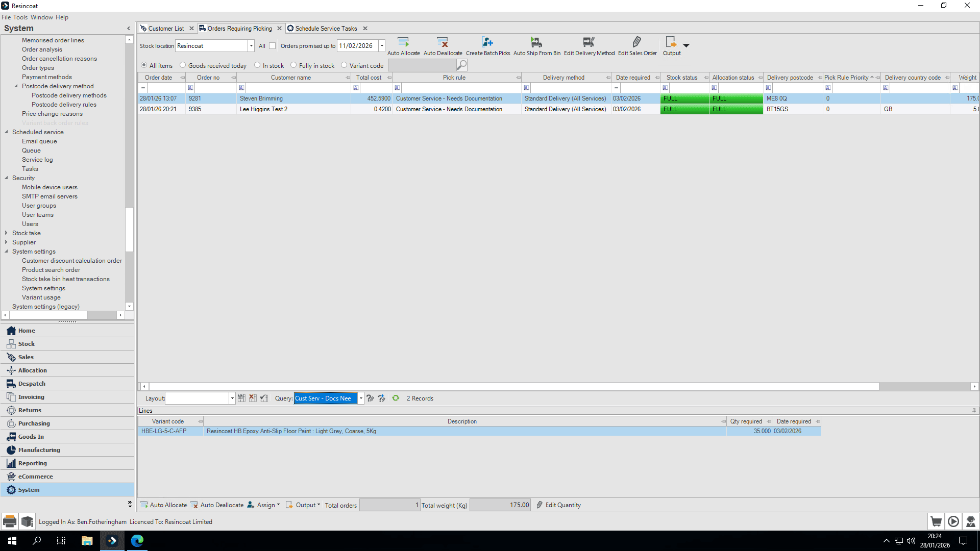Click the save layout icon
Viewport: 980px width, 551px height.
pyautogui.click(x=241, y=398)
